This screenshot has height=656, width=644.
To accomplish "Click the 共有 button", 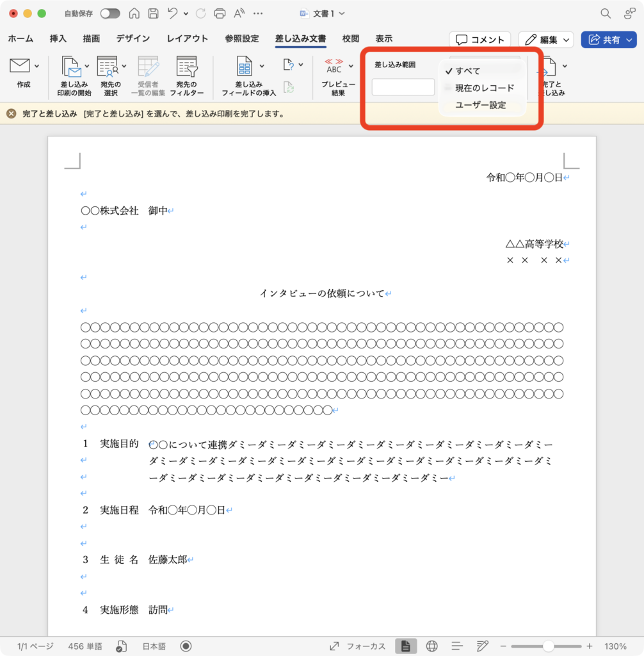I will 608,40.
